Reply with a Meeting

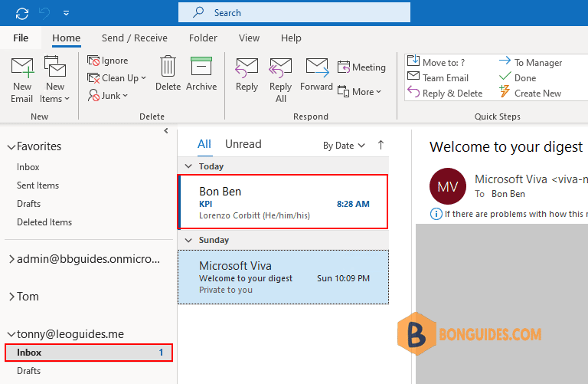point(361,67)
